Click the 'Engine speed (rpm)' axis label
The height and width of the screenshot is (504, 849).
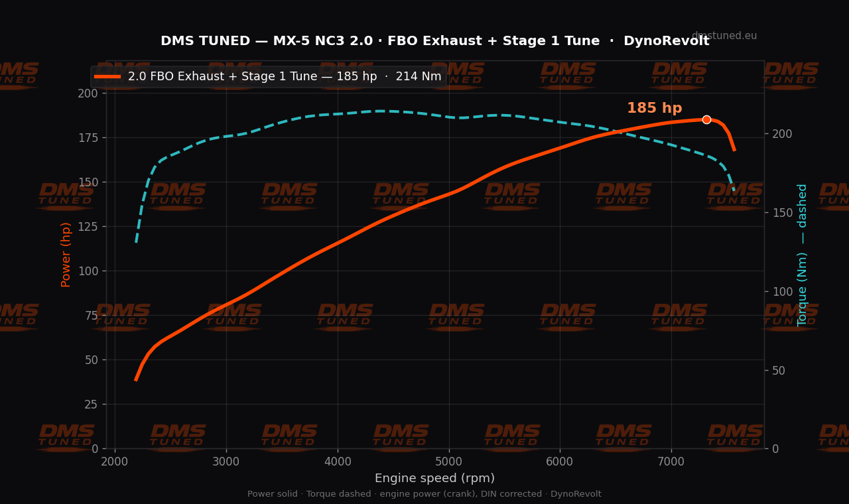pyautogui.click(x=434, y=478)
